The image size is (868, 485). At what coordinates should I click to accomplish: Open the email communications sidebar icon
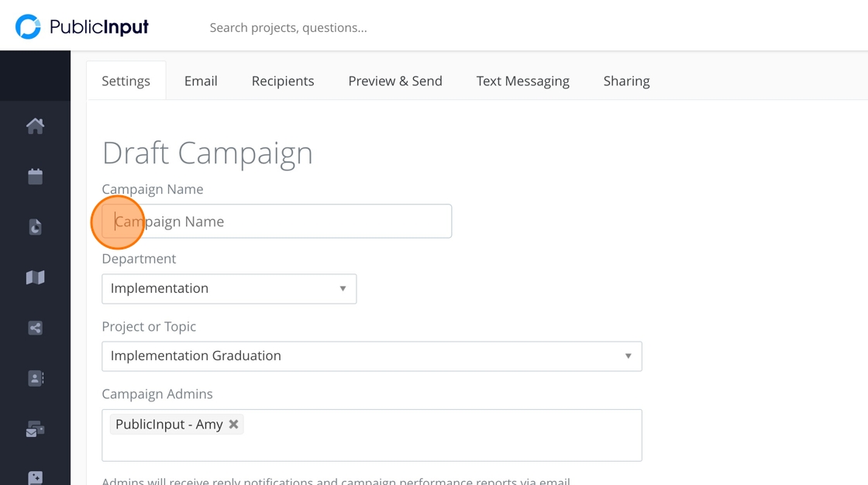pyautogui.click(x=35, y=428)
